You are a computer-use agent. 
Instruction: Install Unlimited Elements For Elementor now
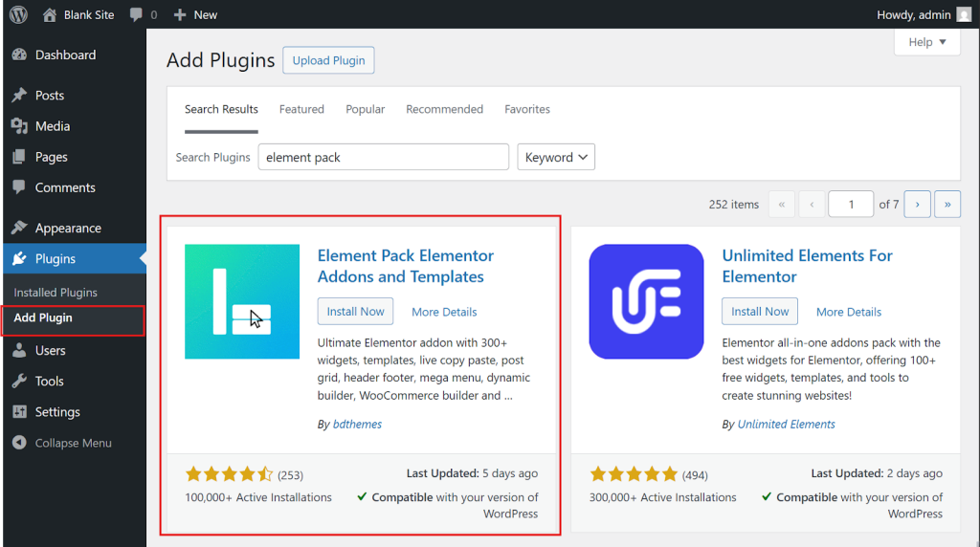point(760,312)
